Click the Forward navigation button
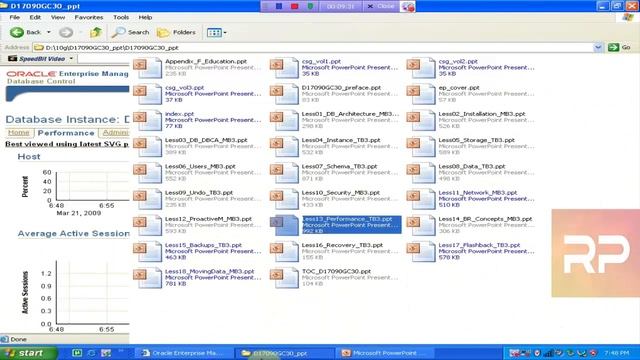Screen dimensions: 640x360 point(66,32)
